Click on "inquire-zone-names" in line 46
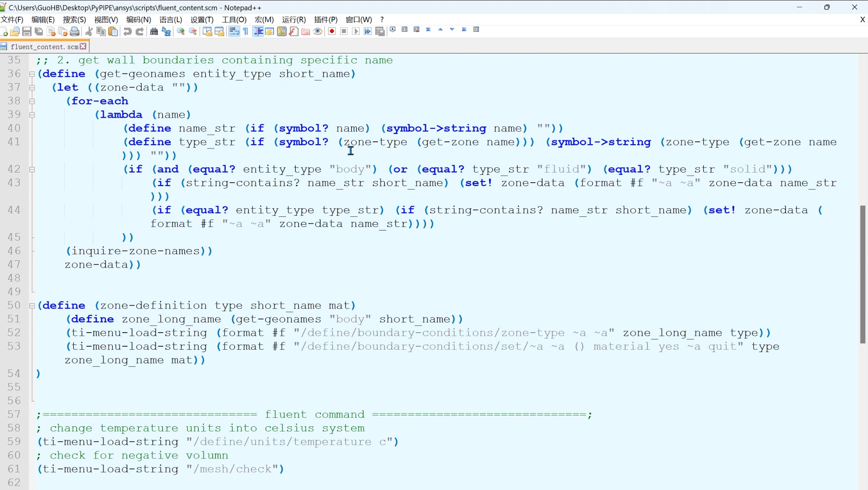 click(x=136, y=251)
